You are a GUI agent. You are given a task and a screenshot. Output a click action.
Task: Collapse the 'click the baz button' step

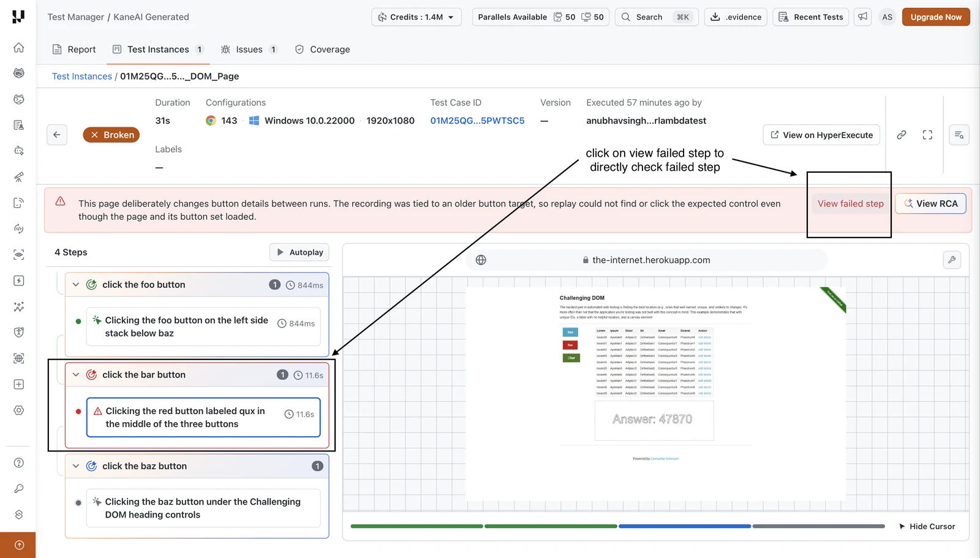(76, 466)
